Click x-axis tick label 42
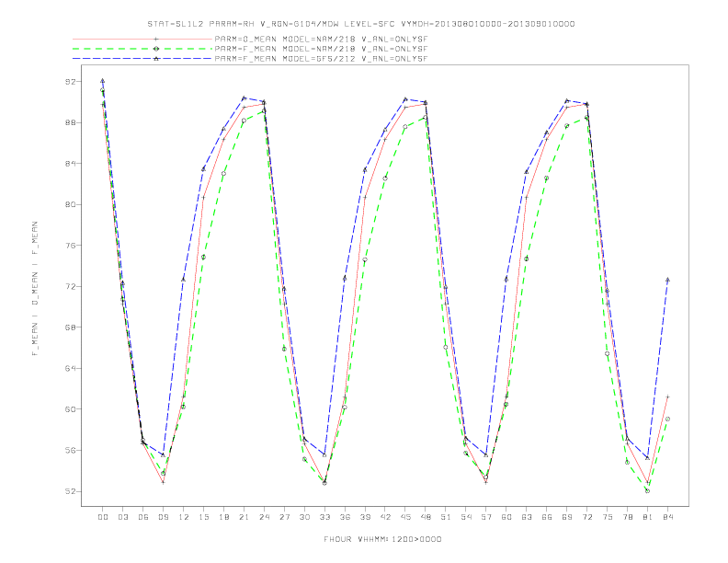Screen dimensions: 728x563 click(x=385, y=517)
